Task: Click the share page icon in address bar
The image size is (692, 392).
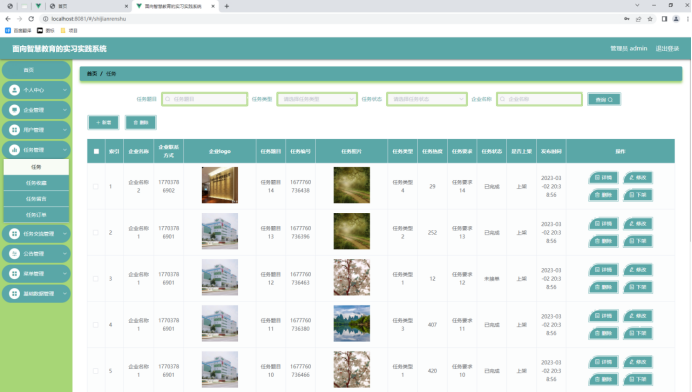Action: coord(639,19)
